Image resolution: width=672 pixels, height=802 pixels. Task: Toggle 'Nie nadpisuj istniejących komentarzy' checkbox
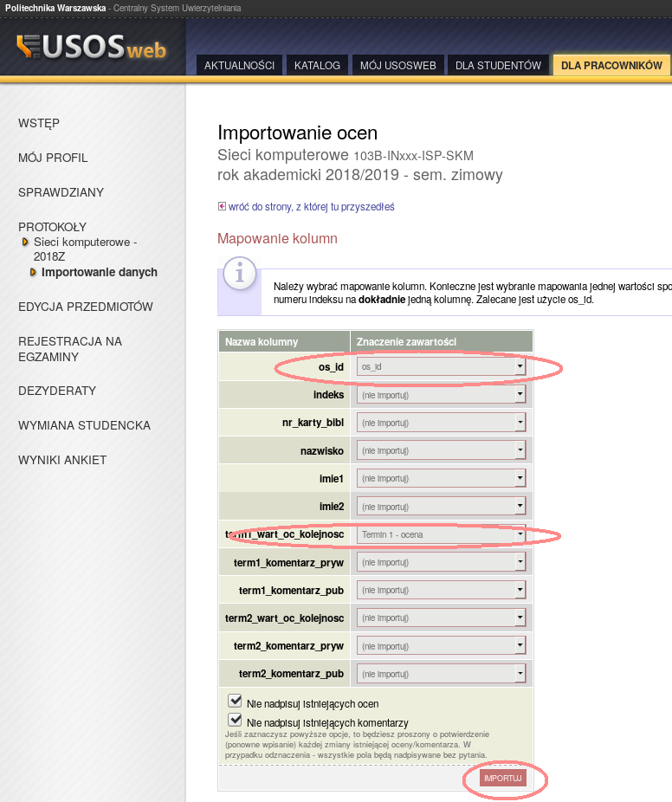tap(235, 720)
